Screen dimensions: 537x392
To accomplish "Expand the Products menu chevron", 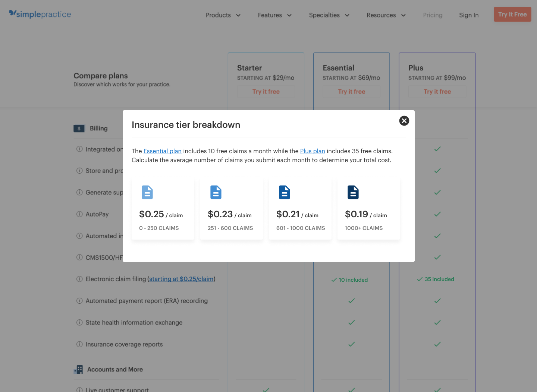I will click(x=238, y=15).
